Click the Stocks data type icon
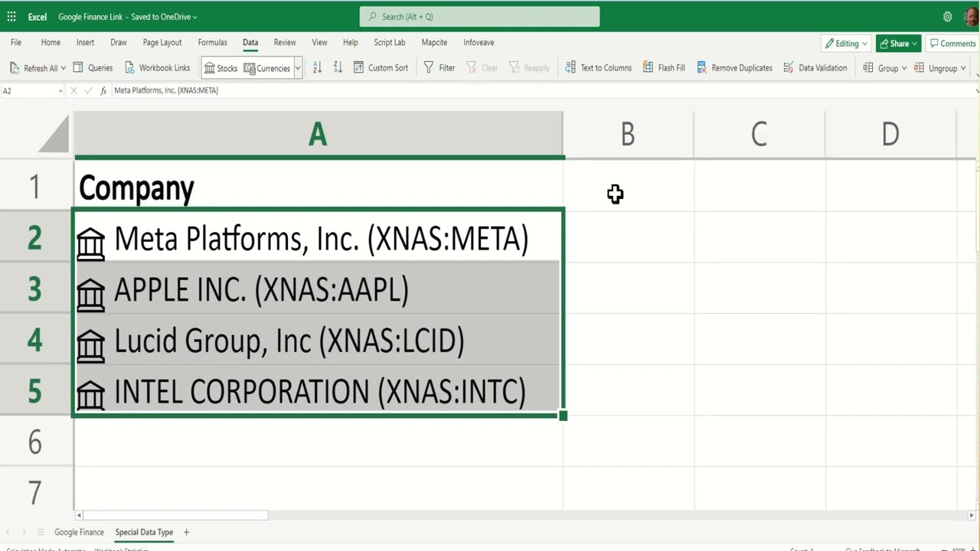The image size is (980, 551). pos(210,68)
